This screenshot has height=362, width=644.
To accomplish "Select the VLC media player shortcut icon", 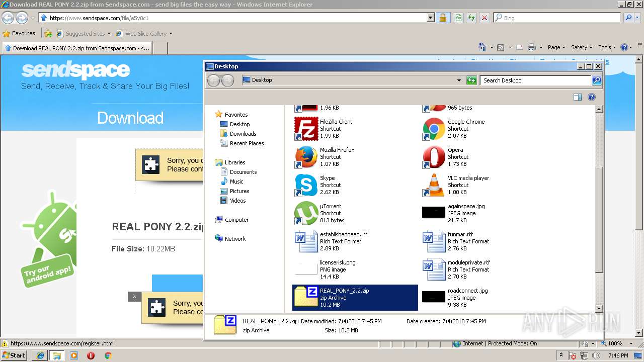I will 434,185.
